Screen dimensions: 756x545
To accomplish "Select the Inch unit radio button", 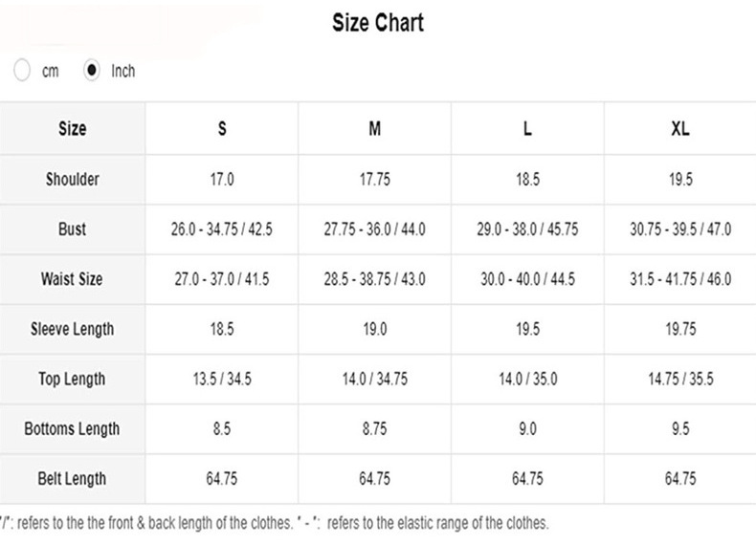I will coord(92,71).
